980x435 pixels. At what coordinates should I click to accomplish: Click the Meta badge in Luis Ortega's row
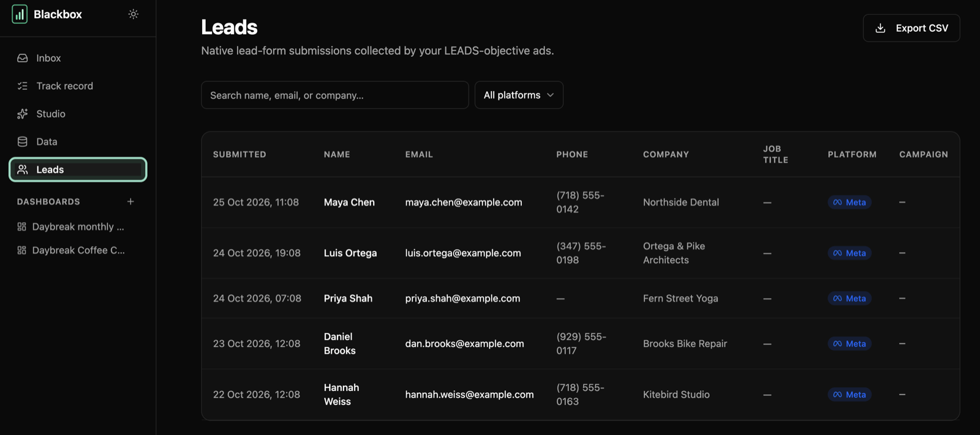click(x=850, y=253)
